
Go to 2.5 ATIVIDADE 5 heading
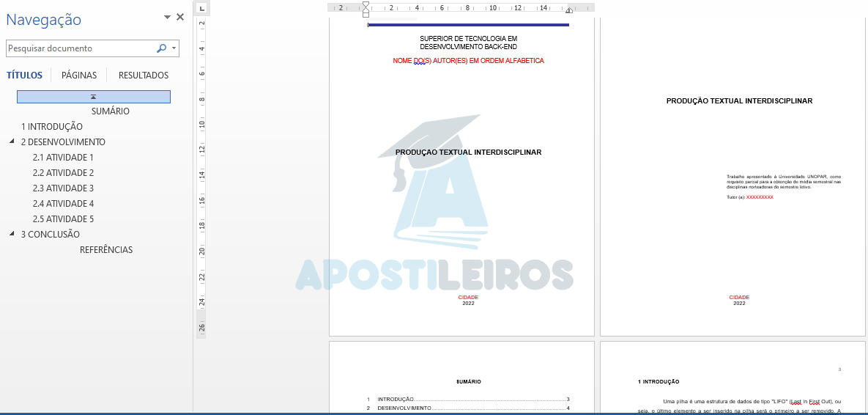(63, 218)
